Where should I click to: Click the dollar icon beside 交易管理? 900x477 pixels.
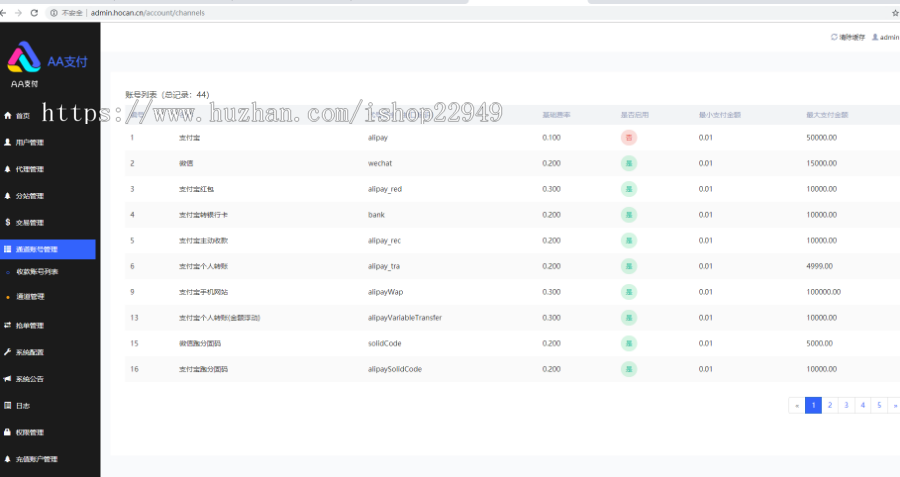tap(8, 222)
